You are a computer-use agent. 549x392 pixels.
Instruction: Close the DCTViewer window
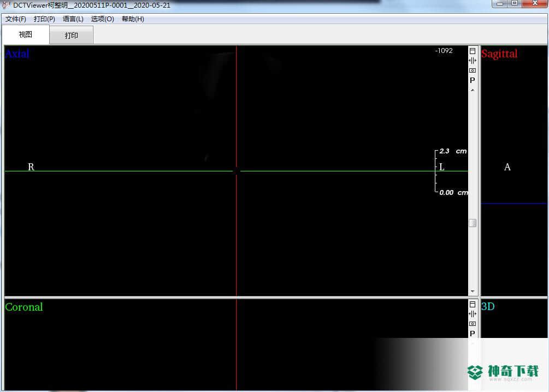point(535,3)
